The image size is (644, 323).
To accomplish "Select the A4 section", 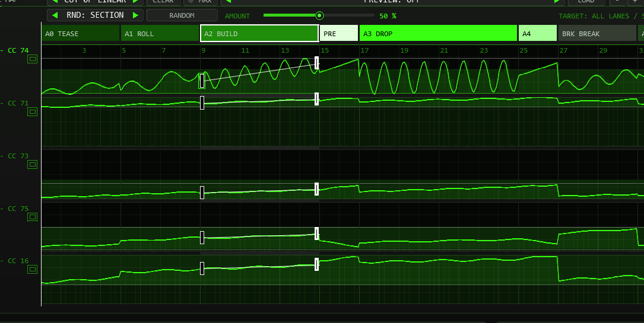I will 538,34.
